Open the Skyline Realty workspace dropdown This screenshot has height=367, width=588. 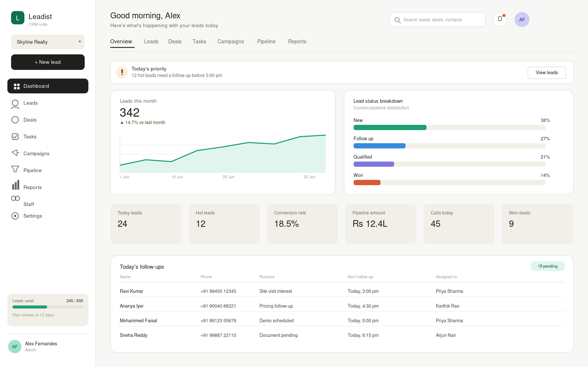[48, 42]
